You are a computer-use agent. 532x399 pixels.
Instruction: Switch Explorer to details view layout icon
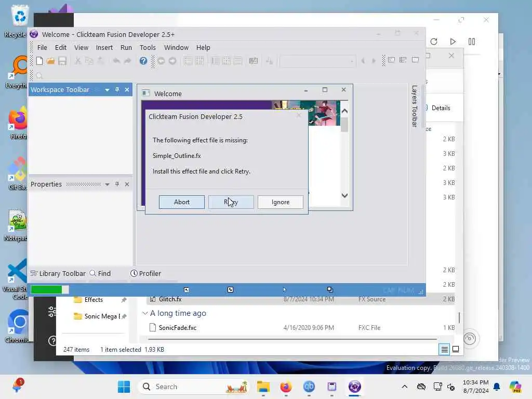(445, 350)
